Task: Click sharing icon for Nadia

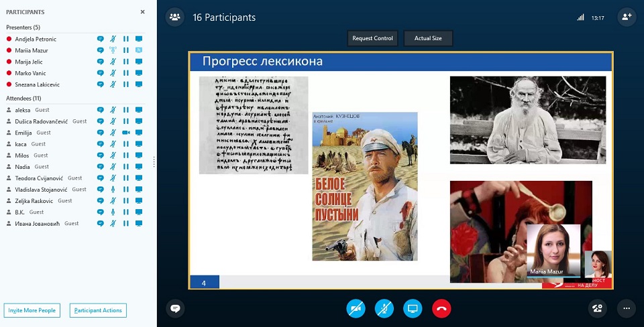Action: coord(139,167)
